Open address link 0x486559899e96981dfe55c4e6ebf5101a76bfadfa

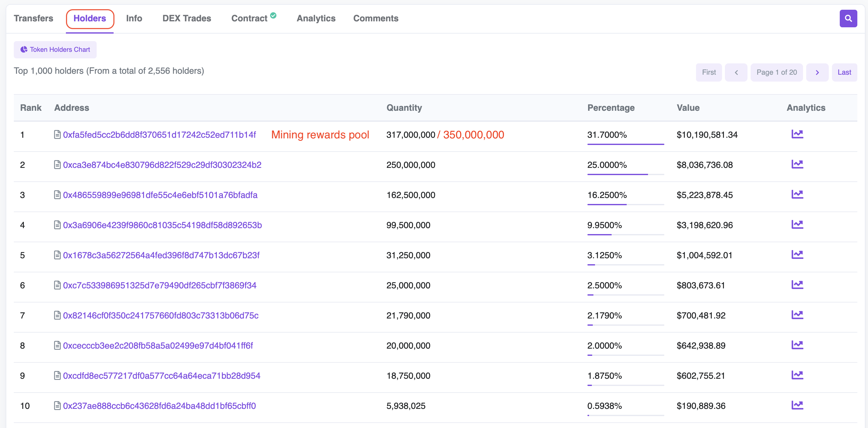tap(160, 195)
